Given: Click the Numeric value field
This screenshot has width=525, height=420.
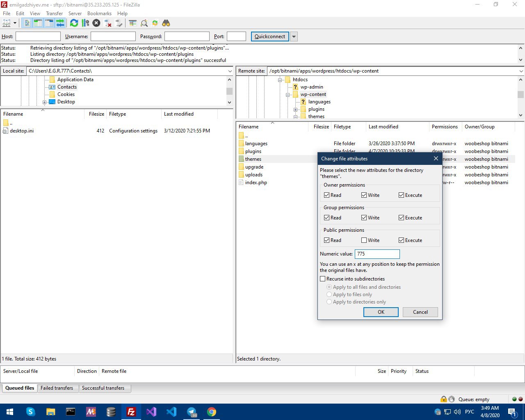Looking at the screenshot, I should click(377, 254).
